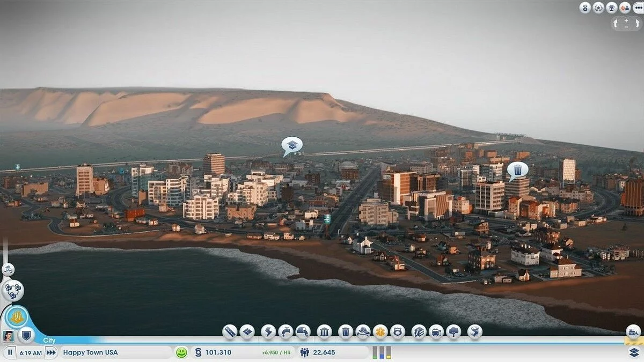Open the Power utilities menu
Screen dimensions: 644x362
click(x=268, y=331)
